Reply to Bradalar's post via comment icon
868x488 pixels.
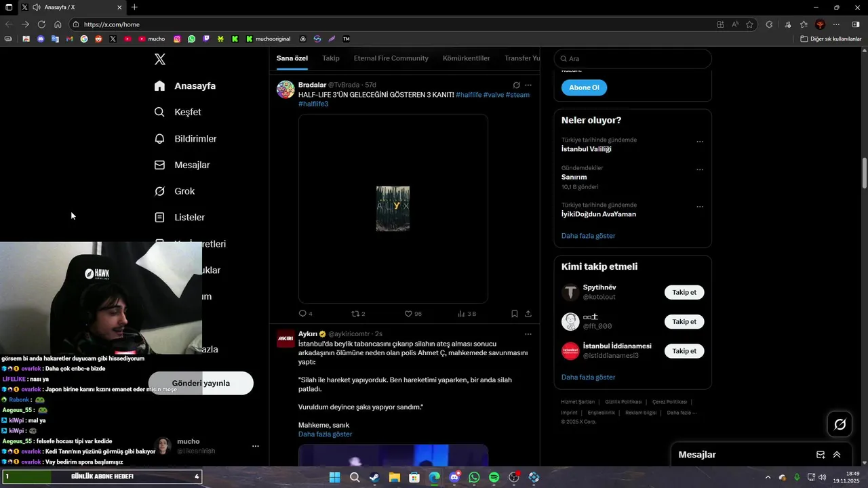point(302,314)
